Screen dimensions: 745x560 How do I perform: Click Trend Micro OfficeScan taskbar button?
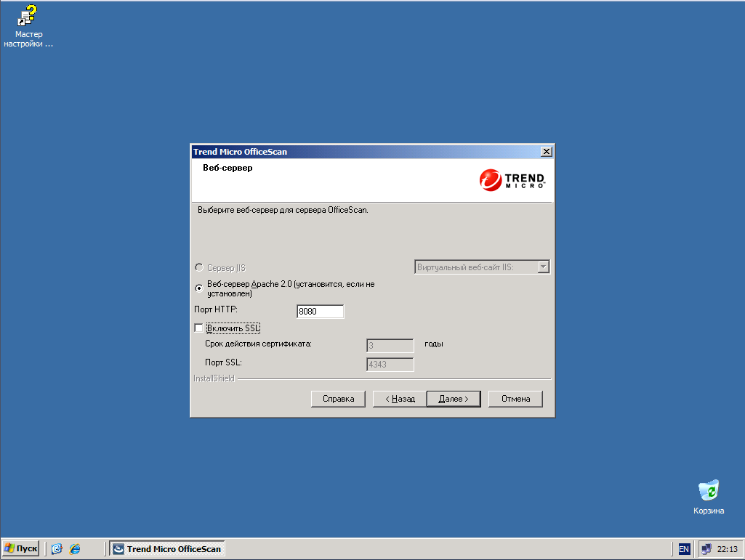(x=167, y=548)
